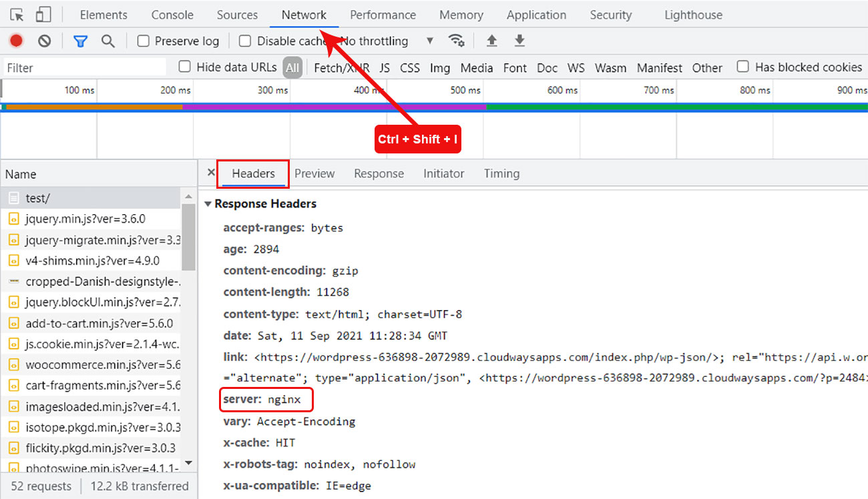The height and width of the screenshot is (499, 868).
Task: Filter requests by JS type
Action: 385,67
